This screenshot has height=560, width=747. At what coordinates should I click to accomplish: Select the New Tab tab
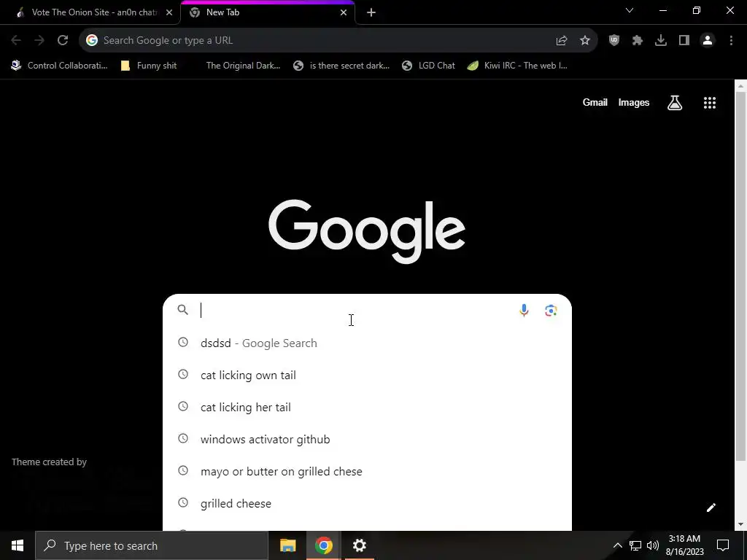click(268, 12)
